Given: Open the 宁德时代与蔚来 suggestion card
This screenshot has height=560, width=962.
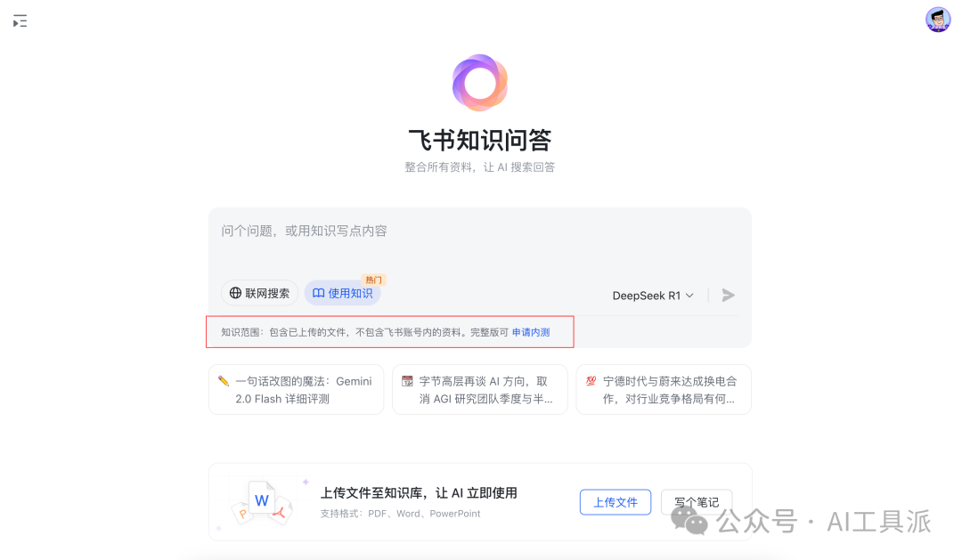Looking at the screenshot, I should pyautogui.click(x=664, y=389).
